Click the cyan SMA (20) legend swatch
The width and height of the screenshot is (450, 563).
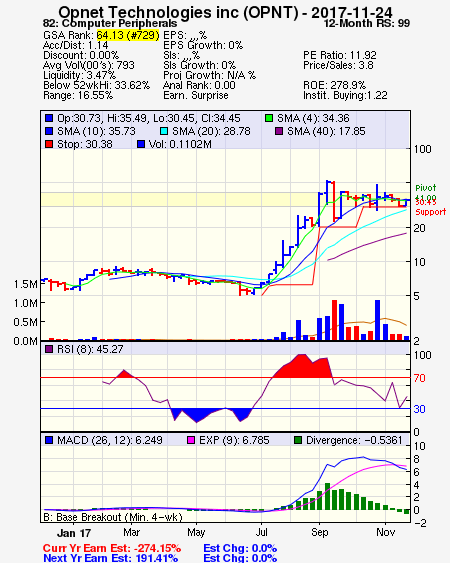click(164, 131)
